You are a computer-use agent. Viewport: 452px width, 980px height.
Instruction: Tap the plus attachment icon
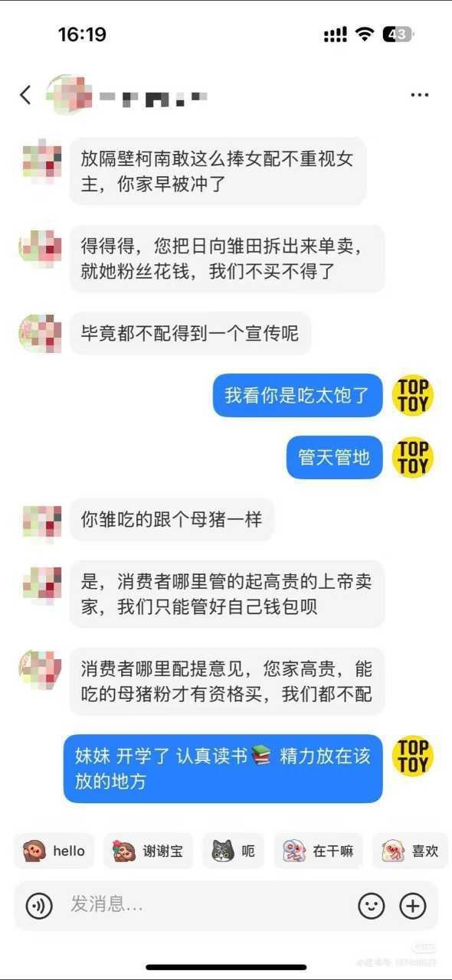[413, 906]
